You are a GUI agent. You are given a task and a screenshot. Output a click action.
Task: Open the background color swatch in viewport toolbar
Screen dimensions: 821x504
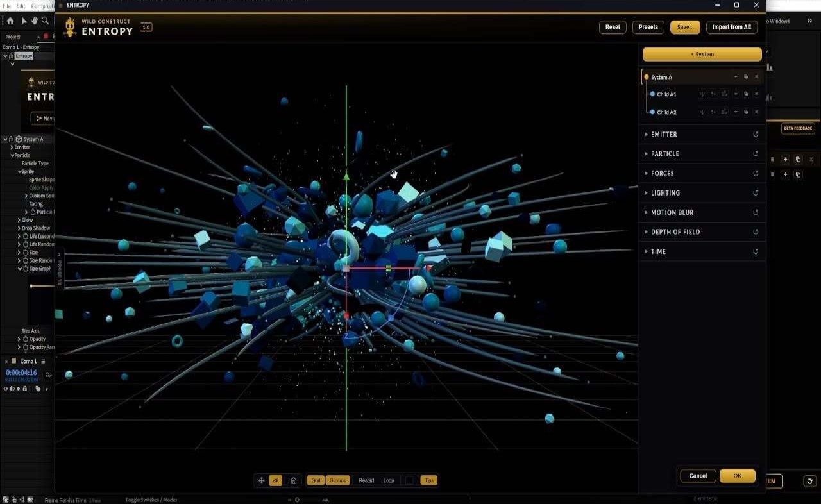coord(409,480)
